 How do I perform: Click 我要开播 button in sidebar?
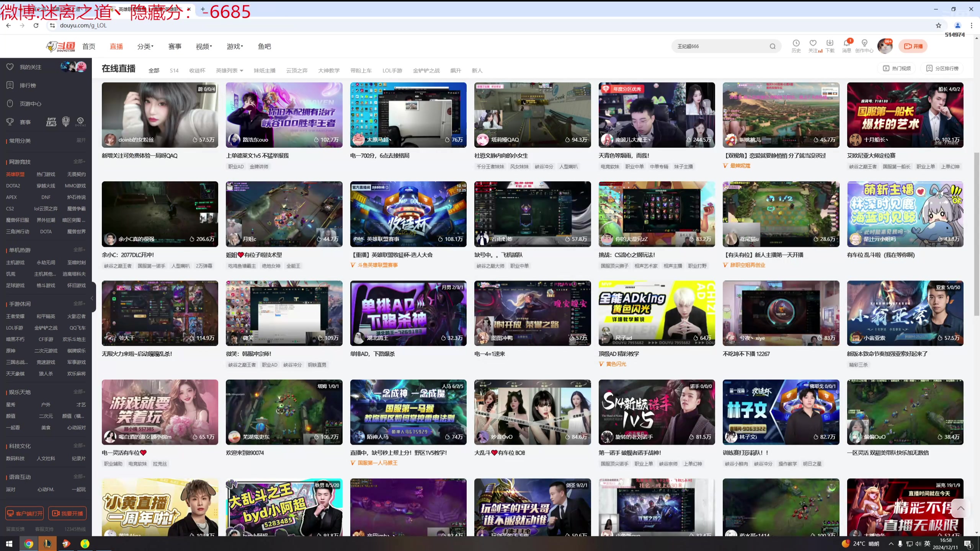tap(67, 514)
